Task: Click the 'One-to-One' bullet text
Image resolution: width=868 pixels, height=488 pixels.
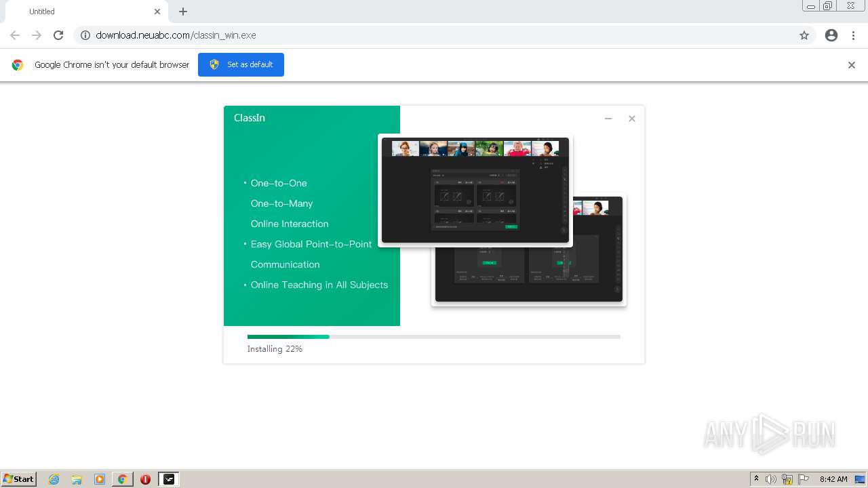Action: 279,183
